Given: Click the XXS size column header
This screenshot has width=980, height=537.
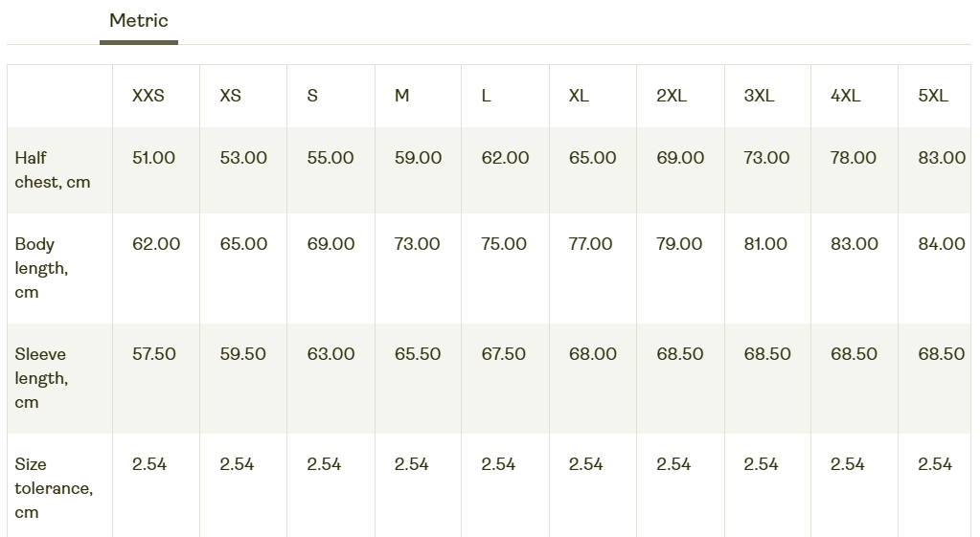Looking at the screenshot, I should (x=148, y=96).
